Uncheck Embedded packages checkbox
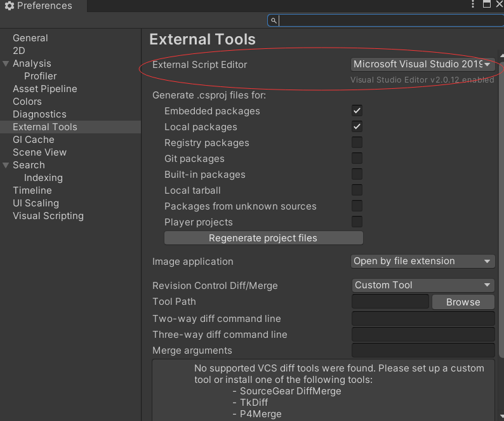The height and width of the screenshot is (421, 504). 357,111
